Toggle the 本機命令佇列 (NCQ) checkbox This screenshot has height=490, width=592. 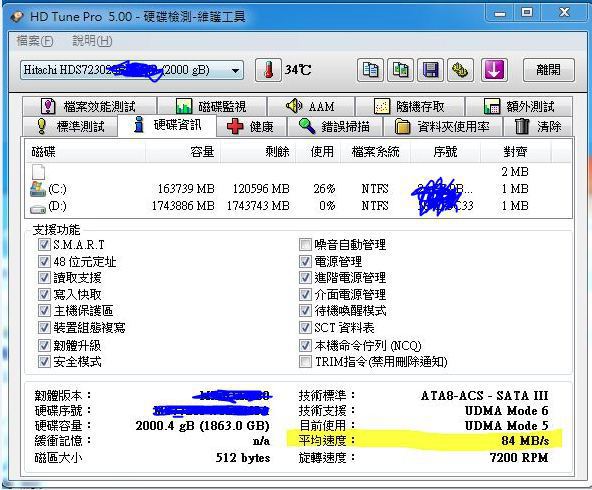[x=305, y=345]
